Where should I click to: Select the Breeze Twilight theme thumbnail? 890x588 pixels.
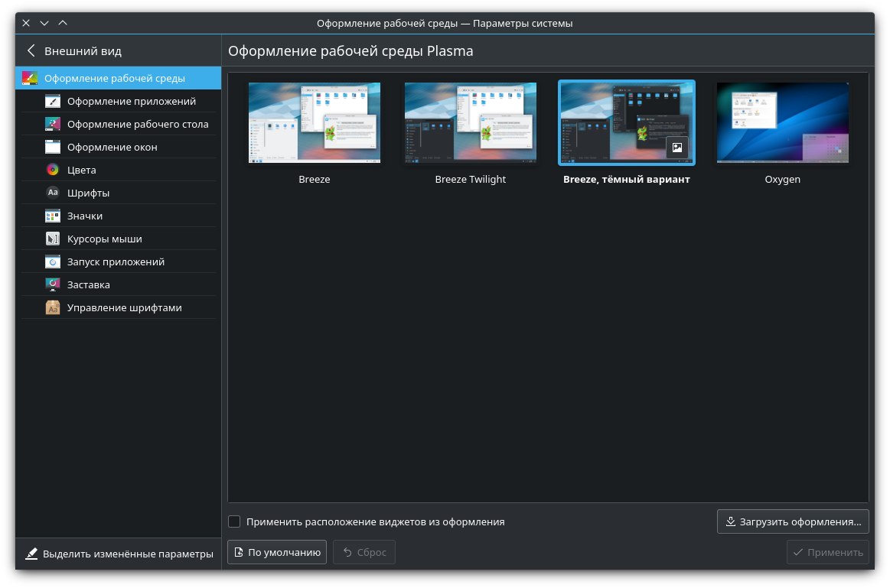click(471, 123)
